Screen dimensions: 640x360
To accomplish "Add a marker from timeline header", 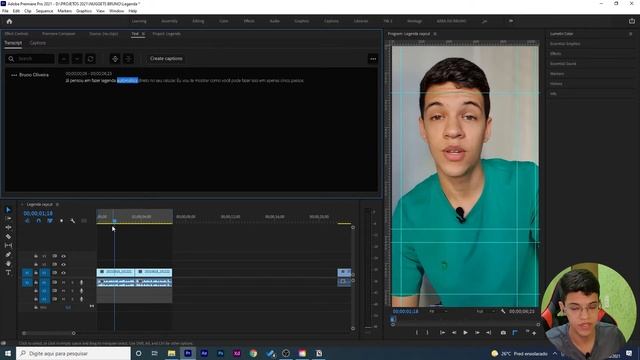I will click(61, 221).
